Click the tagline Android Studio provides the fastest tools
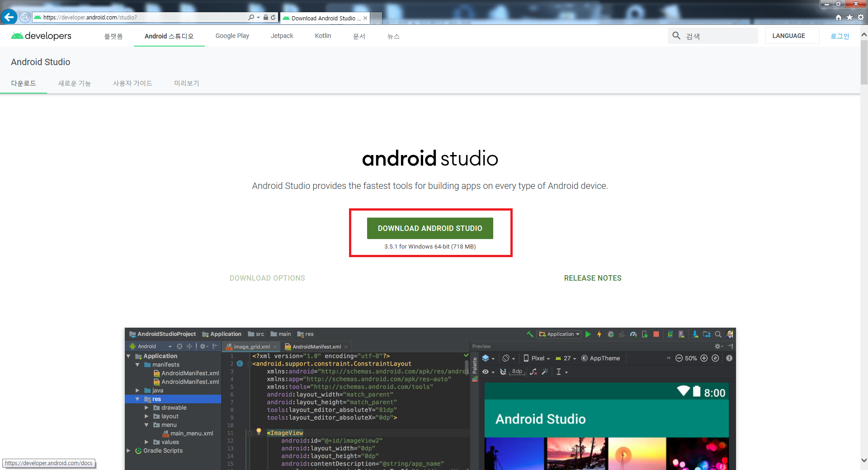868x470 pixels. [x=430, y=186]
